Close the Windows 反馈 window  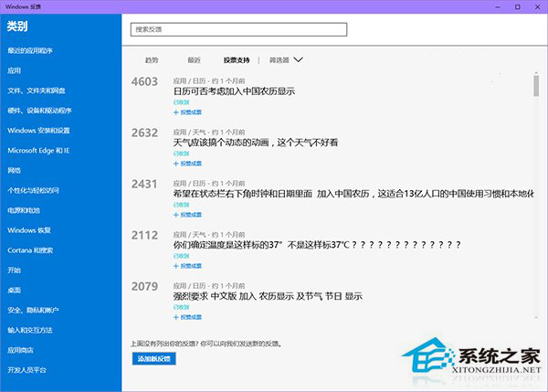[538, 6]
